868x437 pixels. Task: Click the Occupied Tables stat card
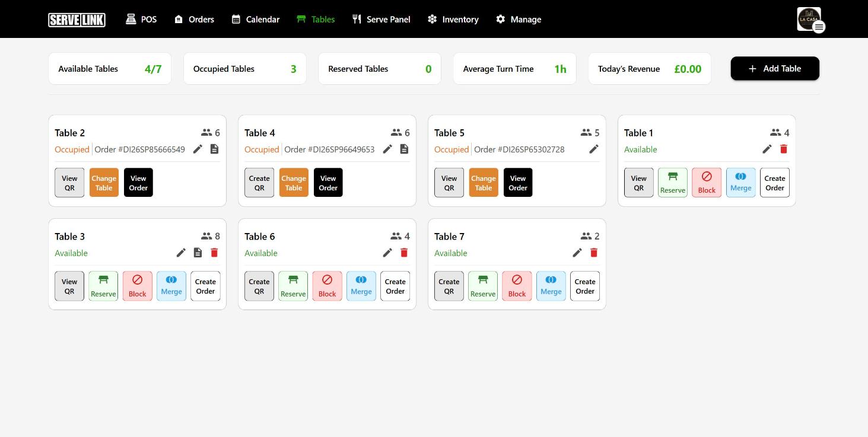click(x=245, y=69)
